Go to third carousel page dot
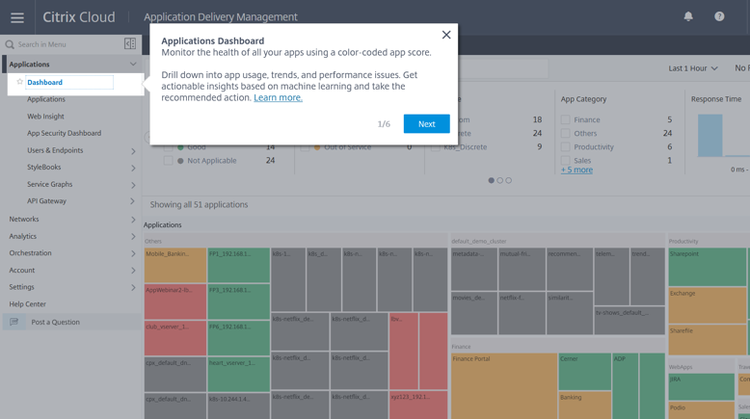 [x=508, y=180]
